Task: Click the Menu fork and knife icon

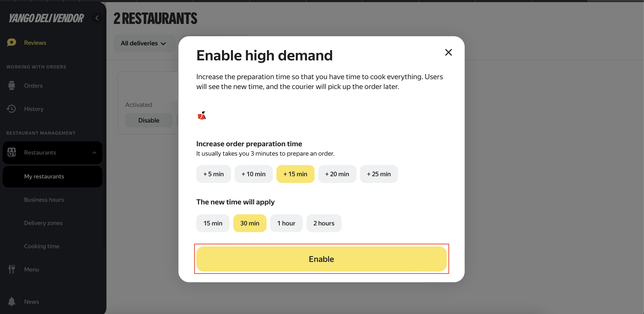Action: coord(11,269)
